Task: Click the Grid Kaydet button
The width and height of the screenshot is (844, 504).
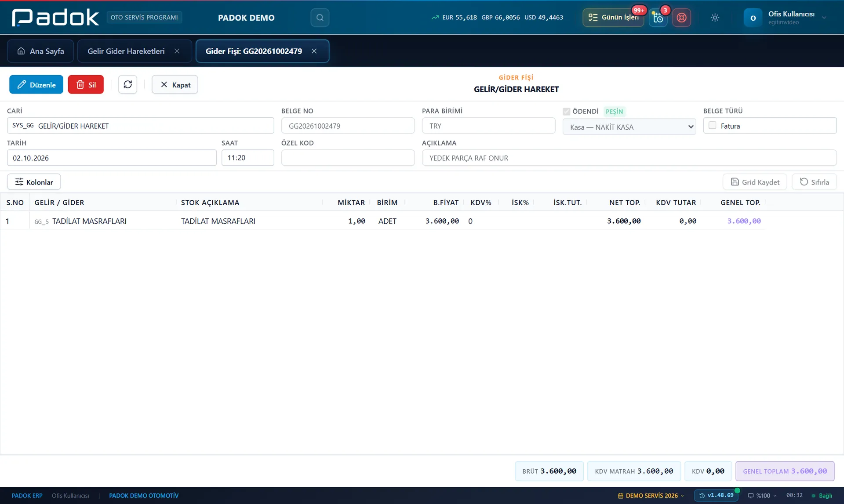Action: click(755, 182)
